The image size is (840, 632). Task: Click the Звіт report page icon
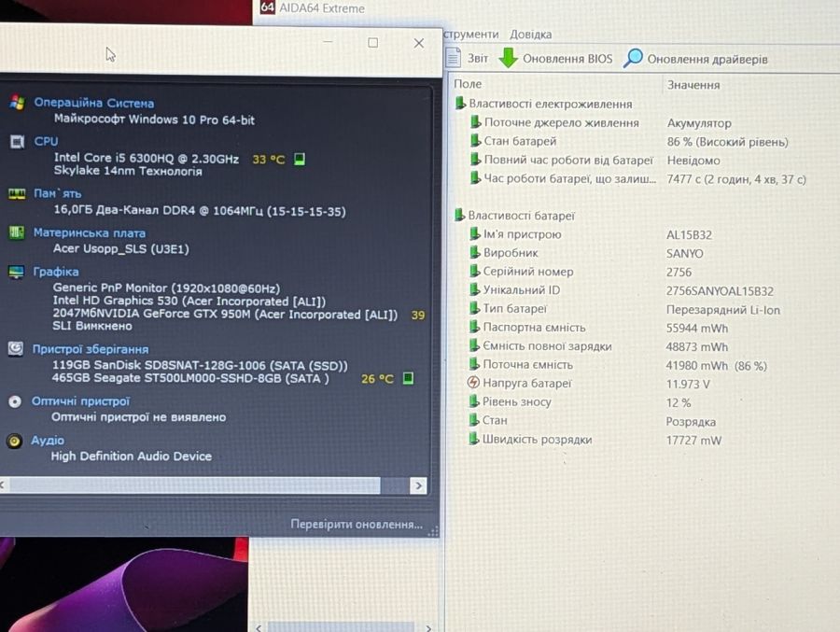(x=454, y=57)
